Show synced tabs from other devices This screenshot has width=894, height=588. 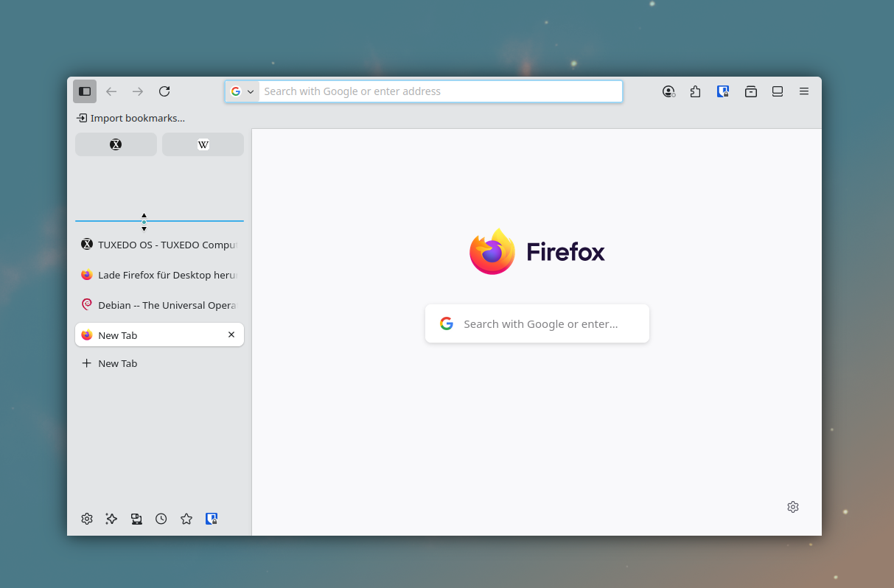pos(136,519)
